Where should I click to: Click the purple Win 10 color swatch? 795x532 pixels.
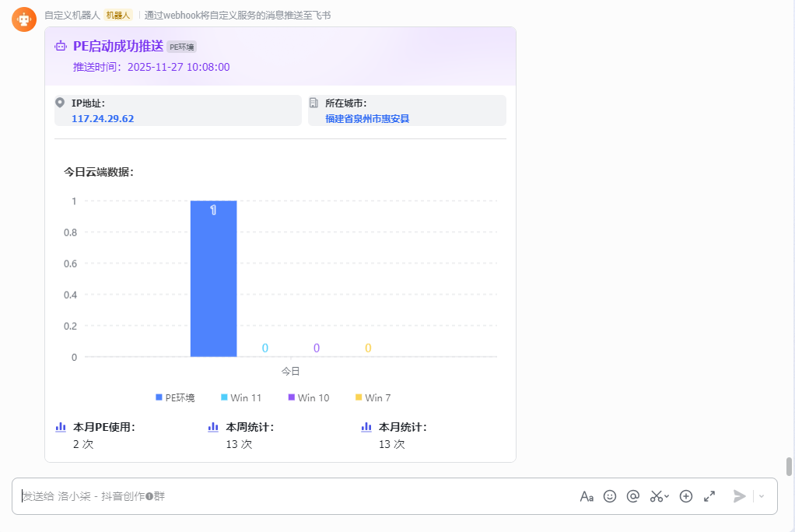pyautogui.click(x=289, y=397)
